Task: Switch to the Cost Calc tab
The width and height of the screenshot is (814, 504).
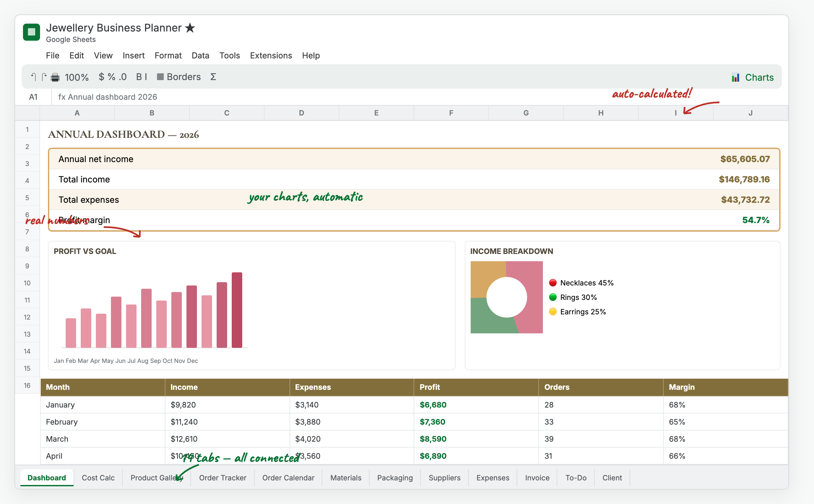Action: point(98,478)
